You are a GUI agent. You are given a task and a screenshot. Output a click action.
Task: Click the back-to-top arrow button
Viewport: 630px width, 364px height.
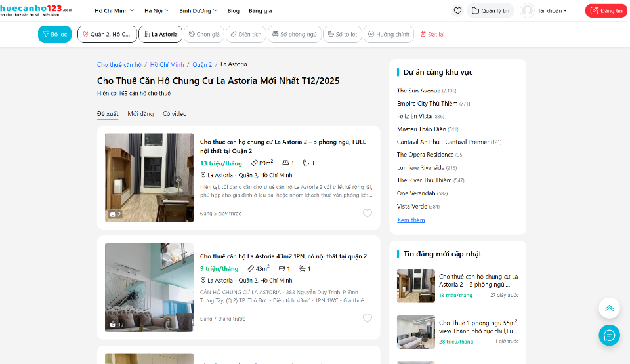pos(609,308)
